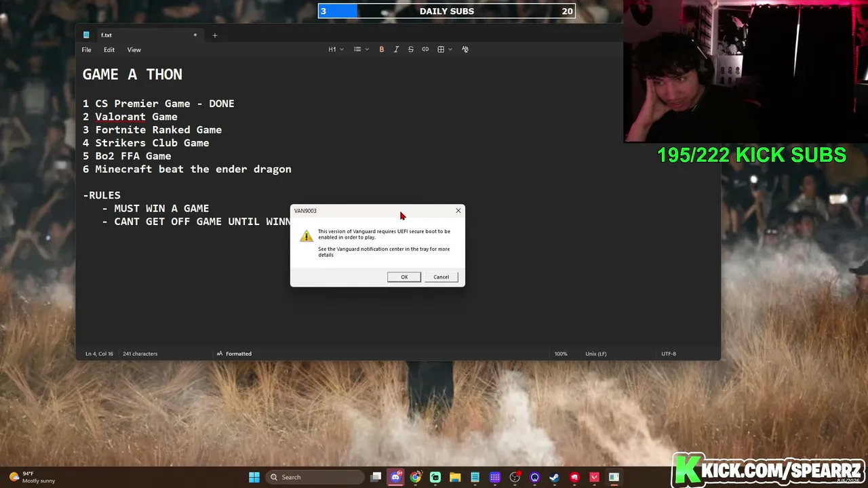The width and height of the screenshot is (868, 488).
Task: Open the last running app icon on taskbar
Action: tap(614, 477)
